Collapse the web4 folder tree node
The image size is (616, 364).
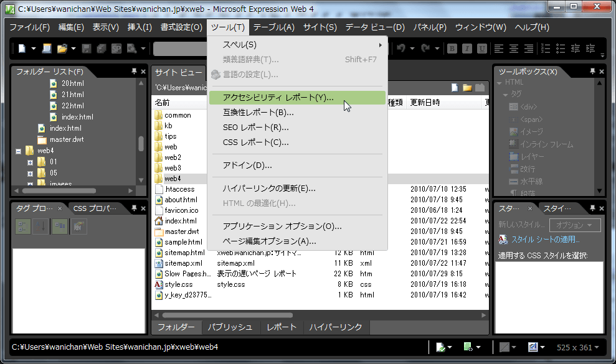(19, 151)
